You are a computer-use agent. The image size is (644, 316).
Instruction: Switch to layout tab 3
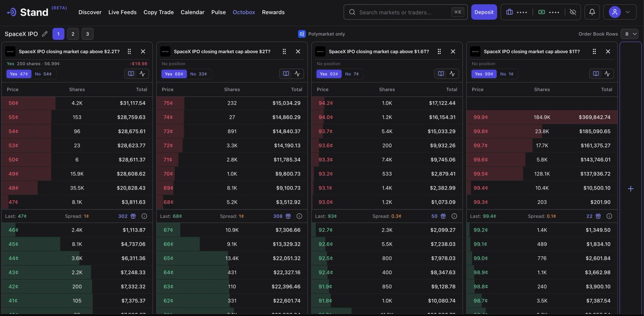[x=87, y=34]
